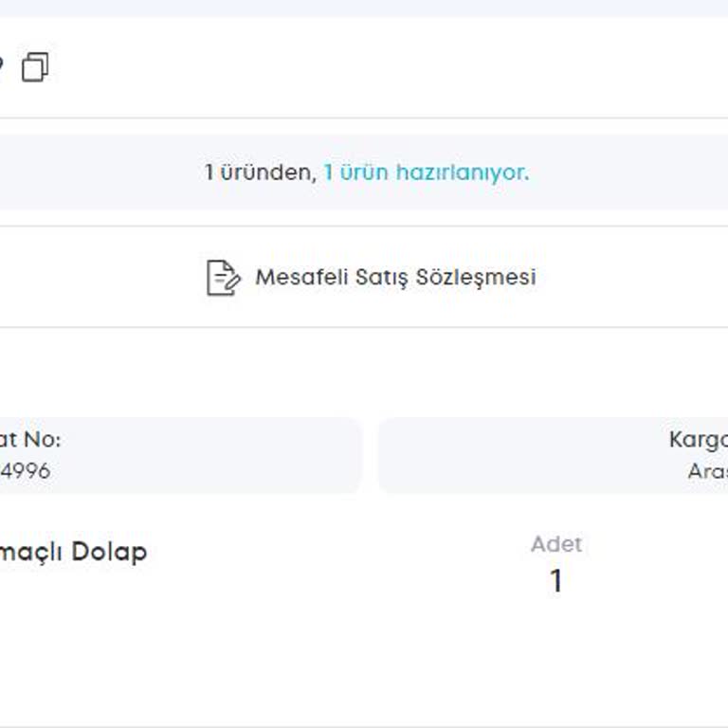Click the 'at No:' label
728x728 pixels.
click(x=30, y=439)
